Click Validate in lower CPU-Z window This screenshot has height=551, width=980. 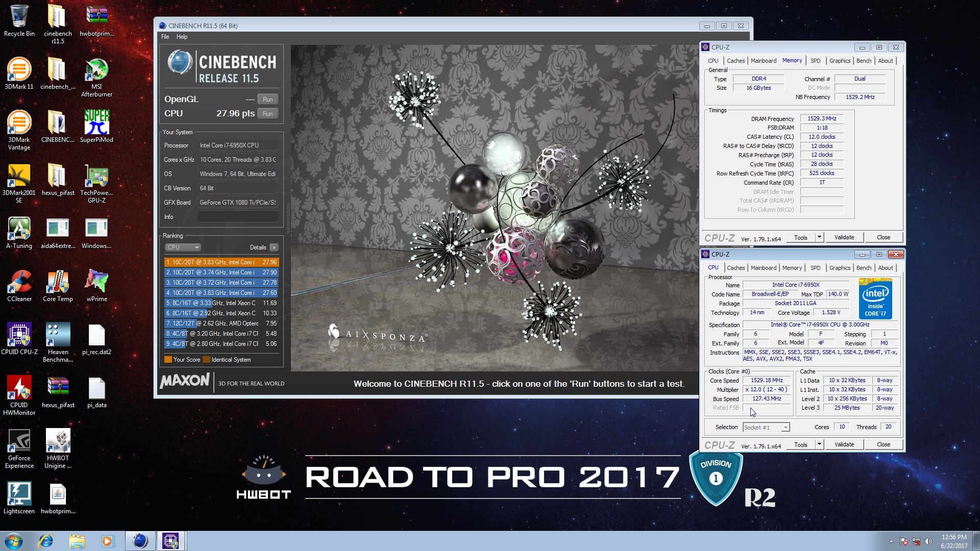(844, 444)
